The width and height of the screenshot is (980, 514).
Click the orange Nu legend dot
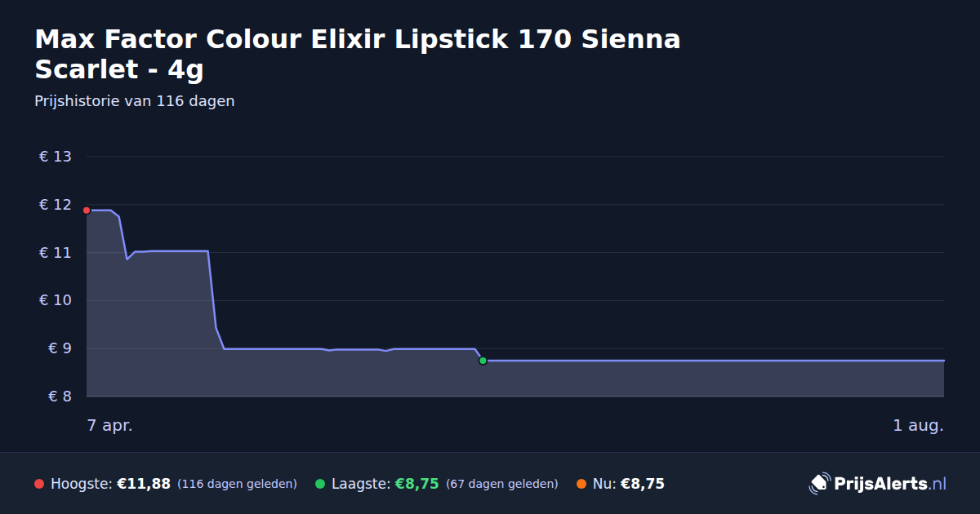point(581,484)
